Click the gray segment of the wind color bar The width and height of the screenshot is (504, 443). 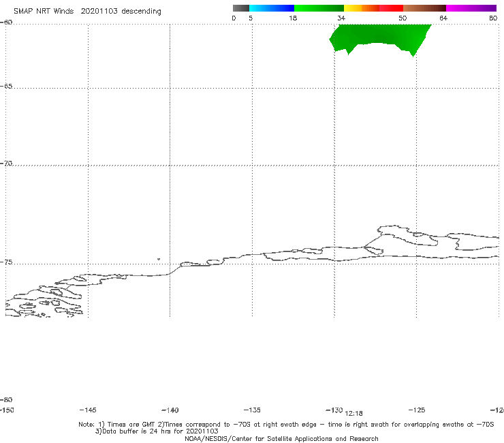tap(240, 8)
